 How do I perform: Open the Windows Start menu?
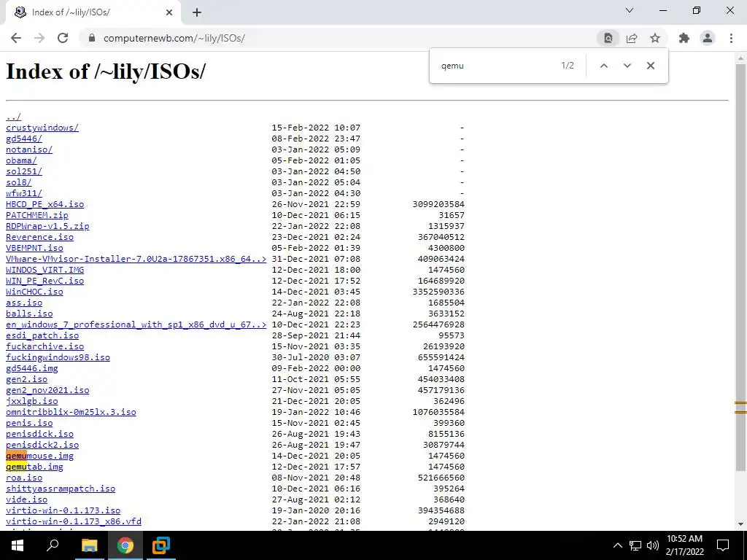18,545
